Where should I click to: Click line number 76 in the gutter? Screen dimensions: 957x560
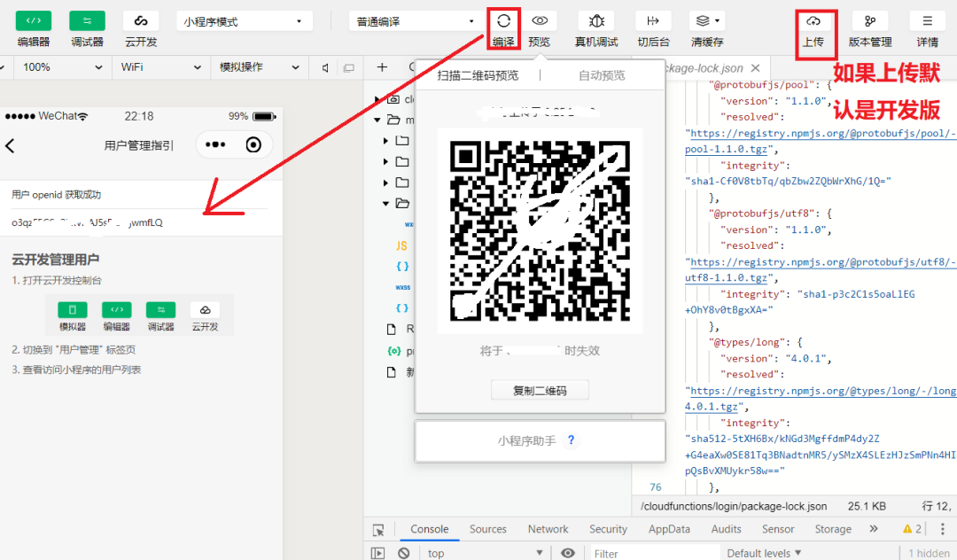[656, 486]
